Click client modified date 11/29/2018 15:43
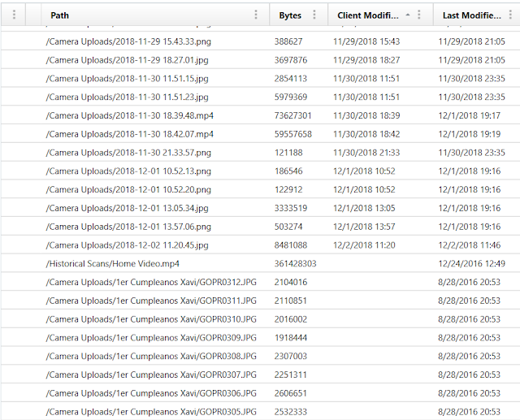This screenshot has height=420, width=520. click(366, 41)
